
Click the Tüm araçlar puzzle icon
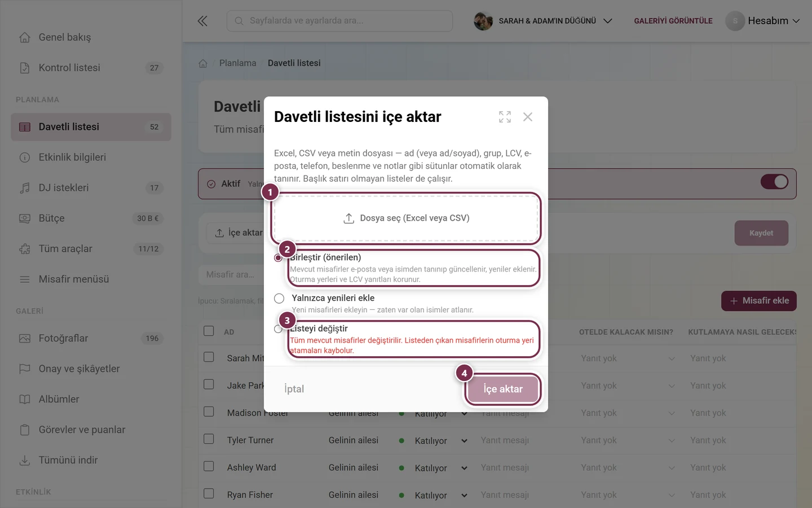[25, 249]
